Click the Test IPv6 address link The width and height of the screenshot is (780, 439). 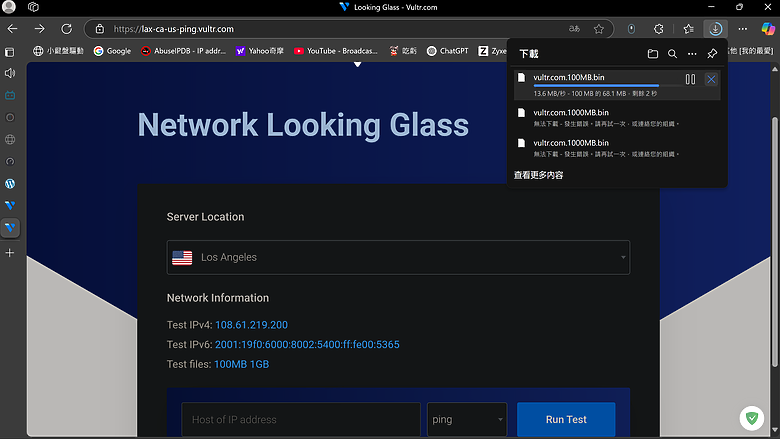point(307,345)
